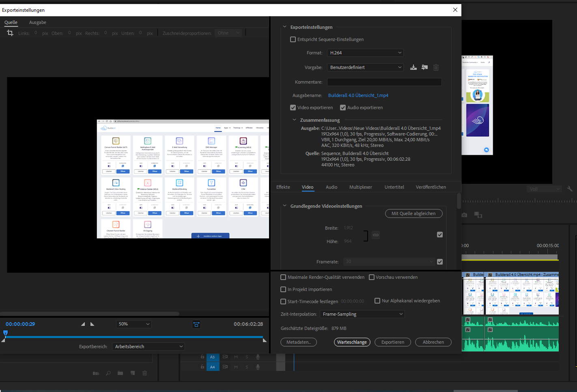
Task: Click the save preset icon
Action: [413, 67]
